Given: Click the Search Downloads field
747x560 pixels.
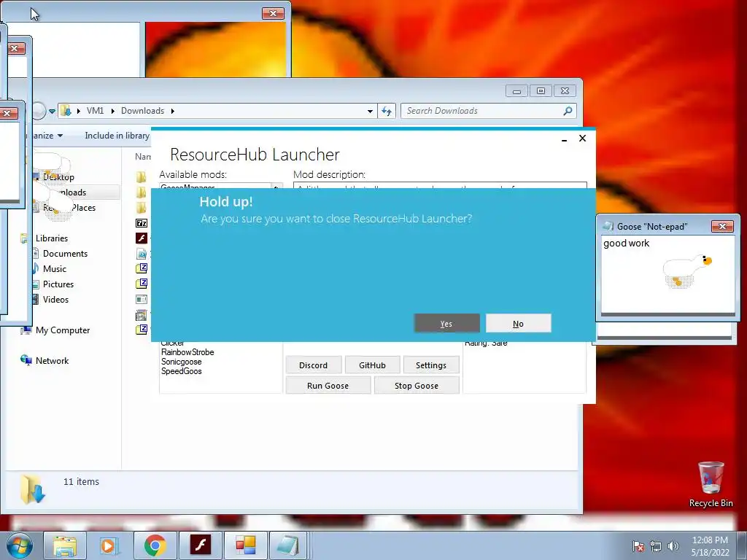Looking at the screenshot, I should [481, 111].
